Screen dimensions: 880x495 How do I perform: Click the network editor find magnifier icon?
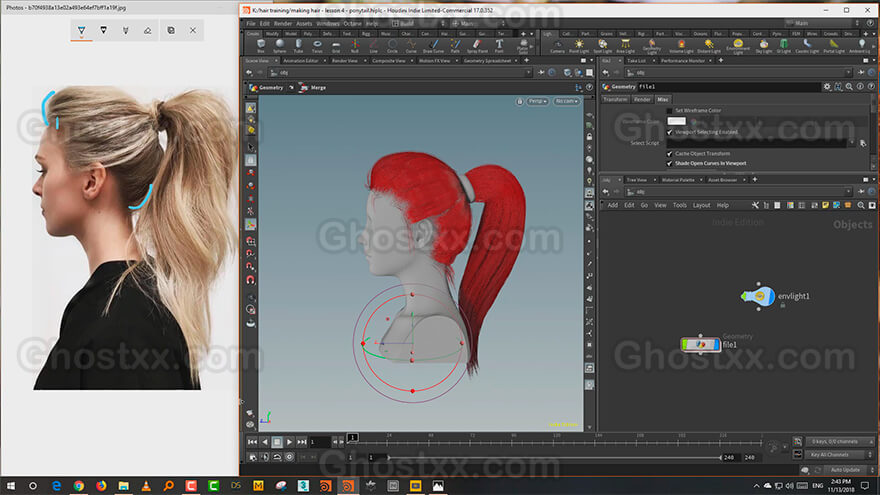(861, 205)
